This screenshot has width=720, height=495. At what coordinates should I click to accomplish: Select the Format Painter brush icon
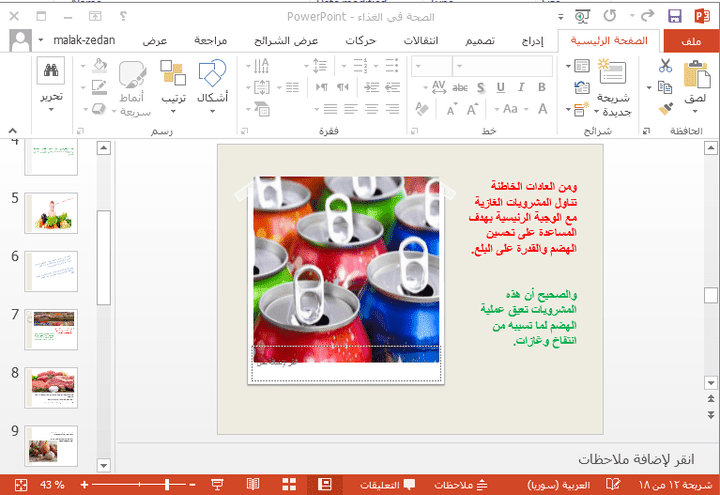click(x=665, y=108)
